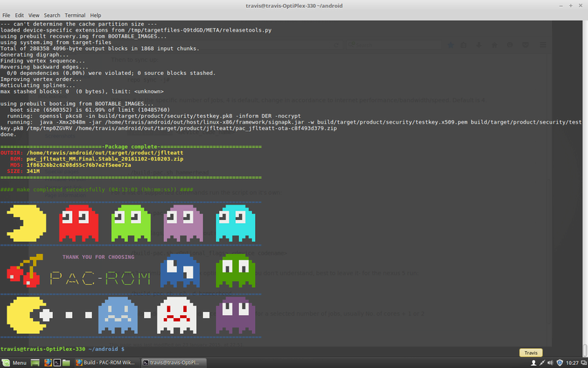Click the Reticulating splines line
This screenshot has width=588, height=368.
(37, 85)
